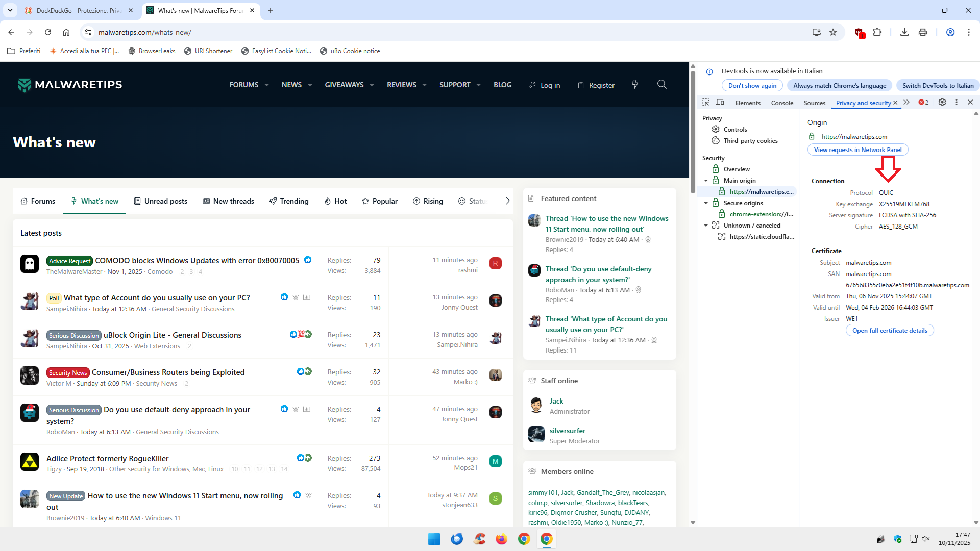Click the lightning bolt what's new icon
Screen dimensions: 980x551
click(635, 85)
